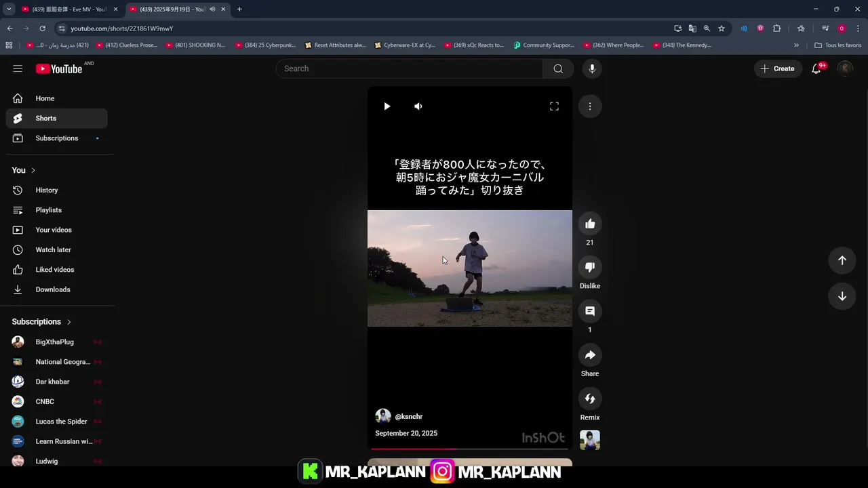Focus the YouTube Search field
The image size is (868, 488).
(x=409, y=68)
